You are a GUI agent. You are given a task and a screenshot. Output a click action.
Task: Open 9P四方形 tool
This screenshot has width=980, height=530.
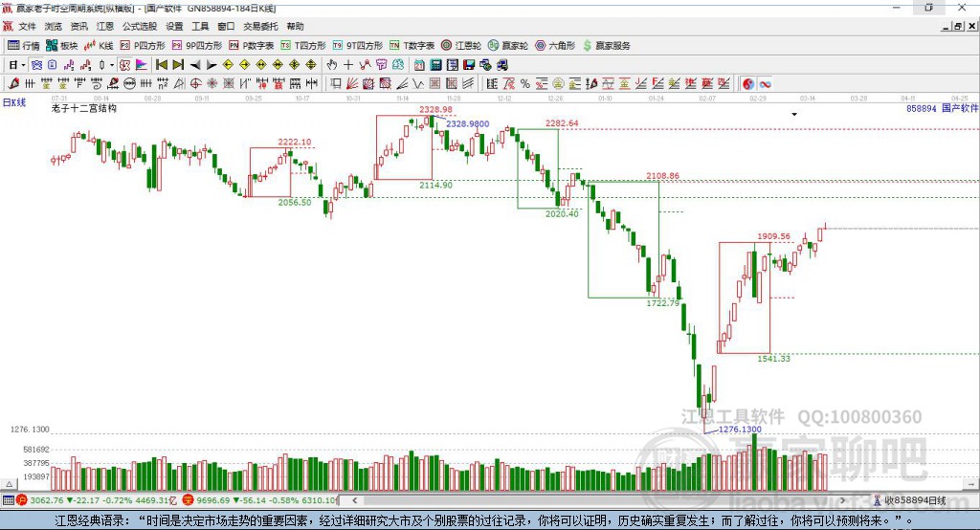(x=197, y=46)
